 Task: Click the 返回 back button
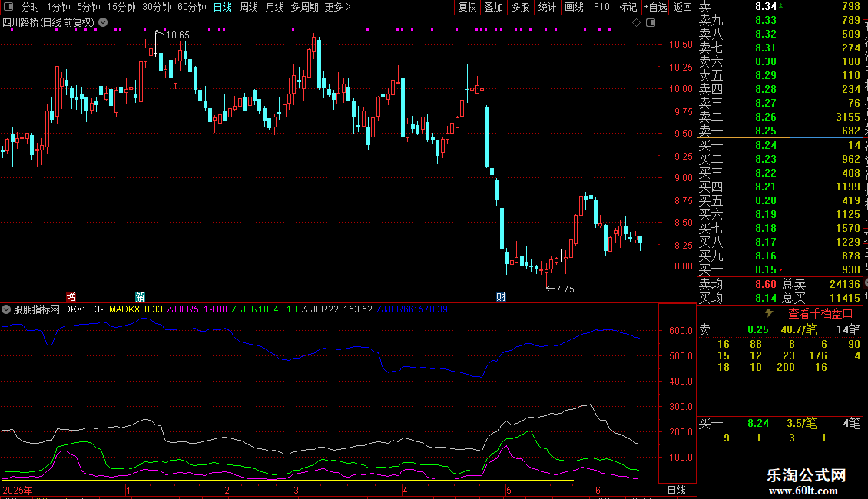pos(683,7)
